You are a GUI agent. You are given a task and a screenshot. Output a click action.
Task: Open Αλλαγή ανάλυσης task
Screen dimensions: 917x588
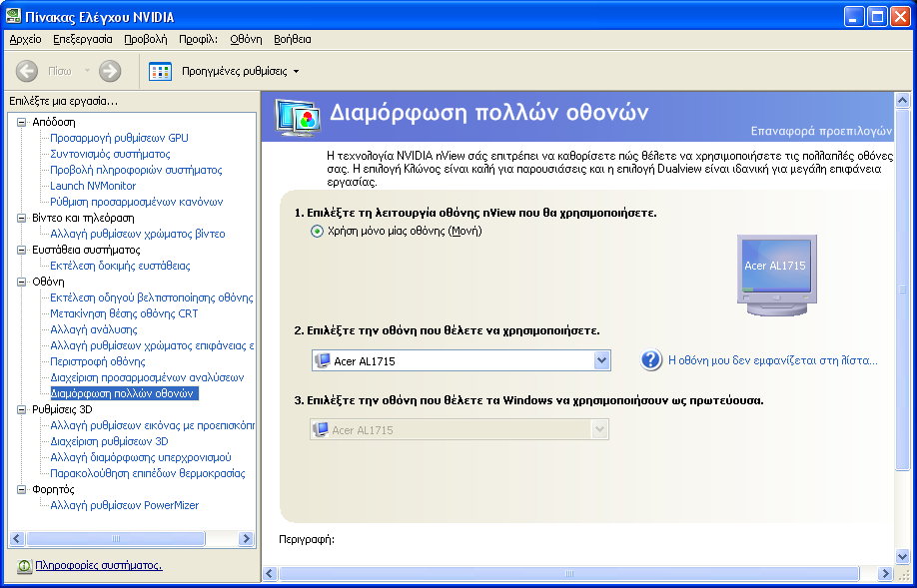94,329
